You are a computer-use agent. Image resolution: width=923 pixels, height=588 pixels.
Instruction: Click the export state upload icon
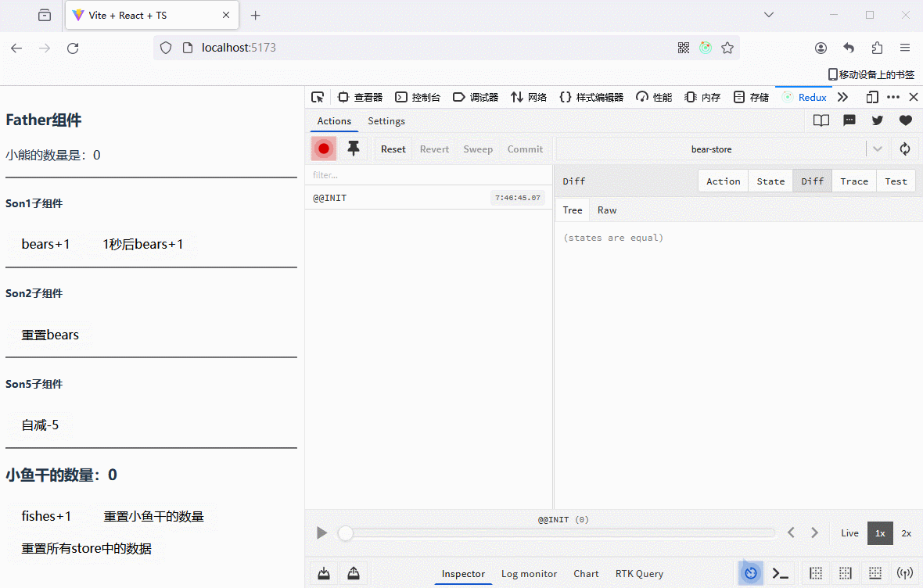(x=354, y=573)
